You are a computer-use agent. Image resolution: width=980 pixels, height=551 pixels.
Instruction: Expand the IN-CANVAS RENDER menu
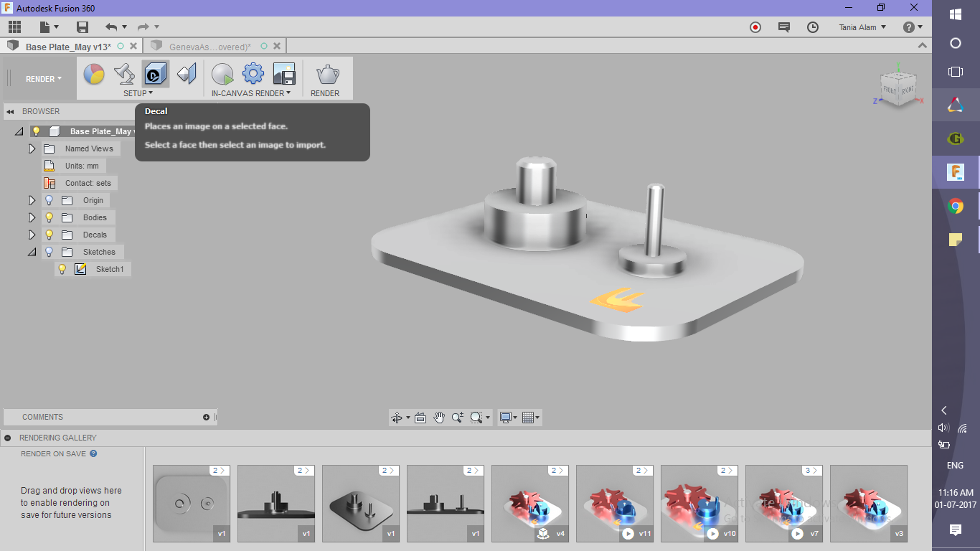coord(251,93)
